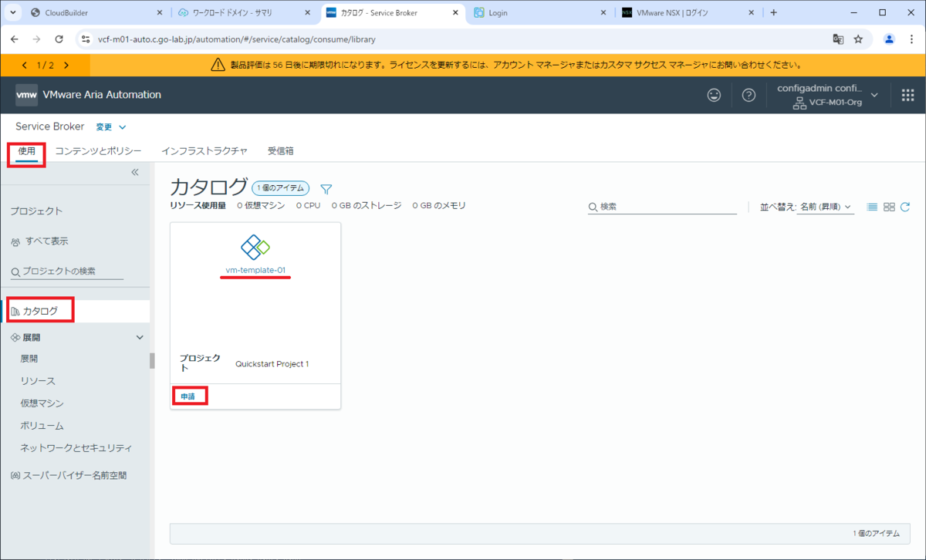Screen dimensions: 926x560
Task: Reload the page in browser
Action: pos(59,39)
